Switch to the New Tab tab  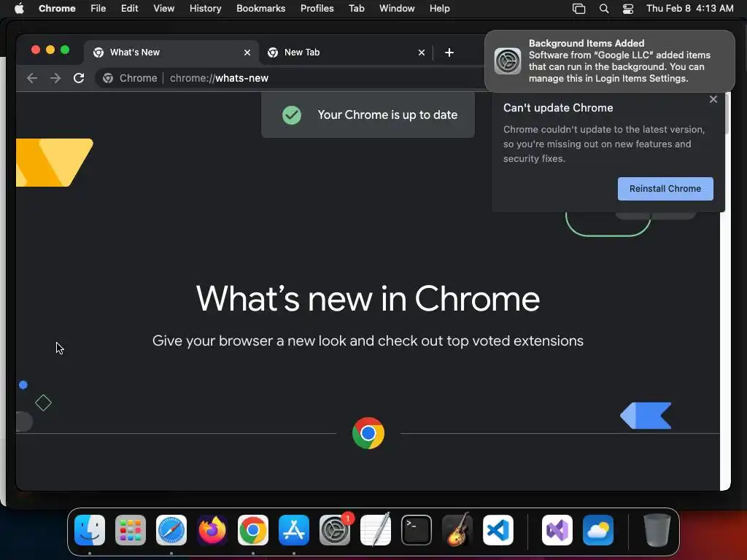click(x=346, y=52)
